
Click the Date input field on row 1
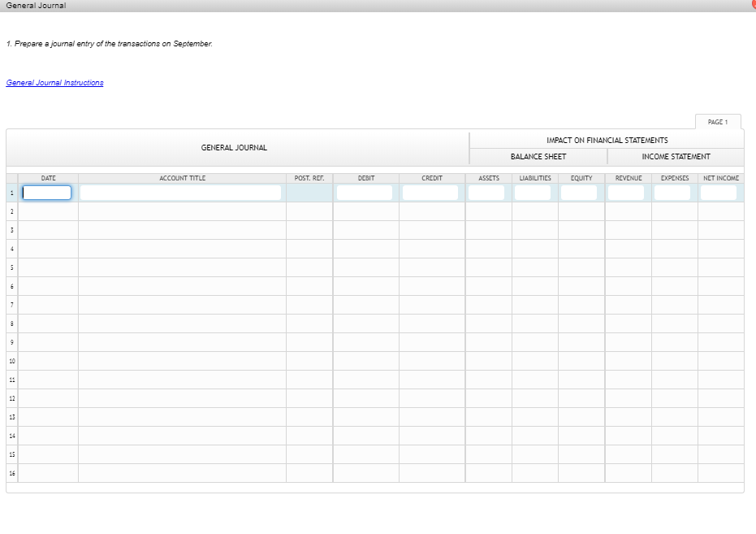(x=46, y=192)
